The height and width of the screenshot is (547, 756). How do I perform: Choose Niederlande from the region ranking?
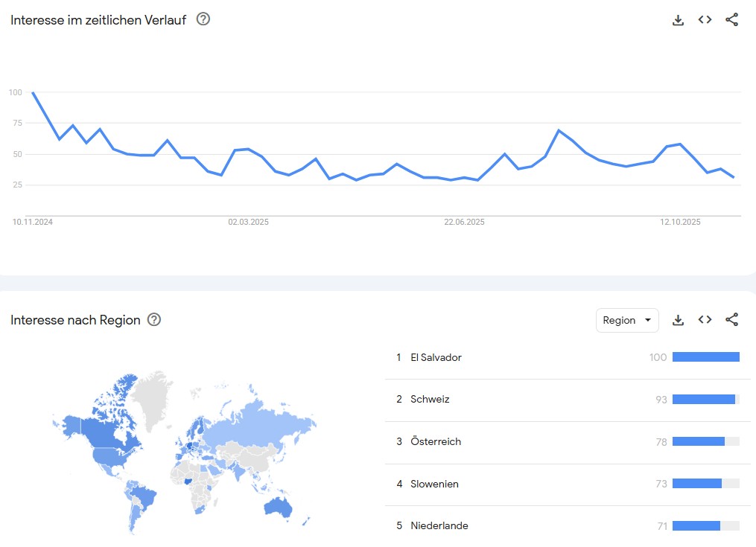pos(439,526)
